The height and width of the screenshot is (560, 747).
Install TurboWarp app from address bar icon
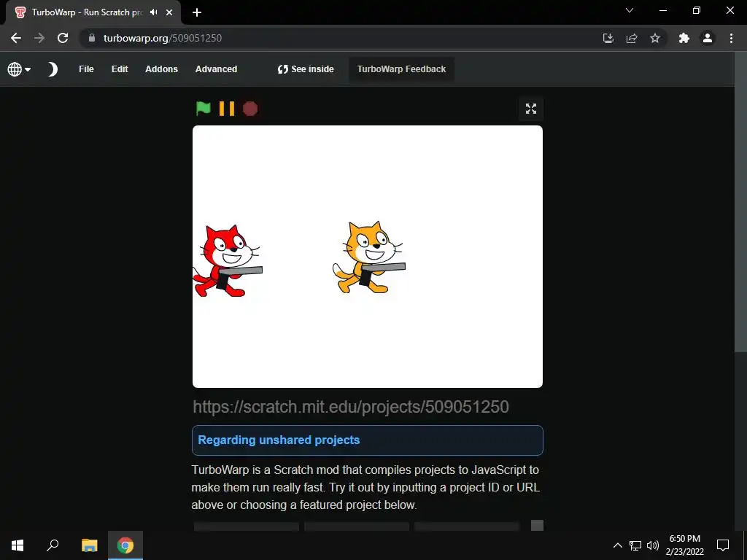pyautogui.click(x=608, y=38)
